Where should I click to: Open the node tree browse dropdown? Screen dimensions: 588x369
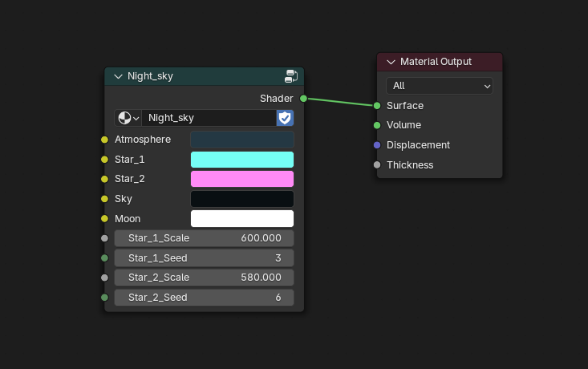click(x=128, y=118)
